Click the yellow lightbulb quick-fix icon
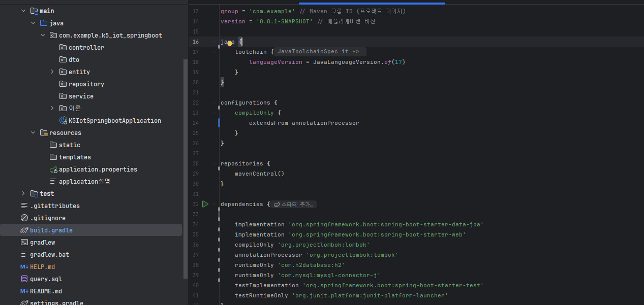 (230, 44)
